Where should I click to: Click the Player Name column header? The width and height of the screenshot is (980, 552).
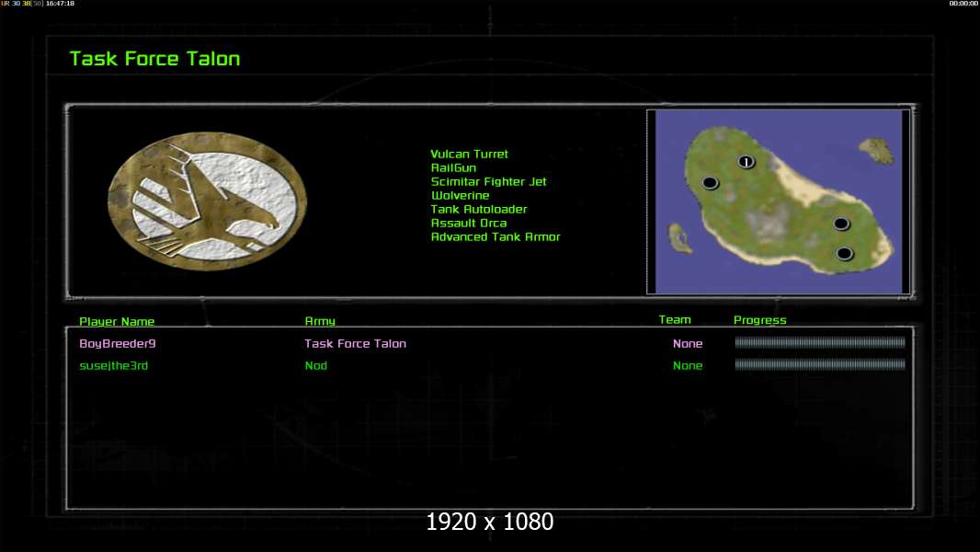[117, 321]
